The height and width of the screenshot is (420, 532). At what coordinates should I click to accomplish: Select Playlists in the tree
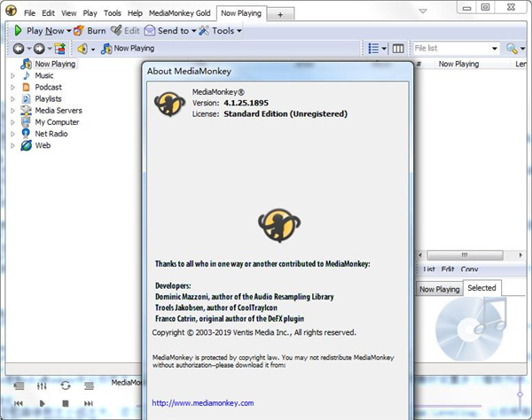click(48, 99)
